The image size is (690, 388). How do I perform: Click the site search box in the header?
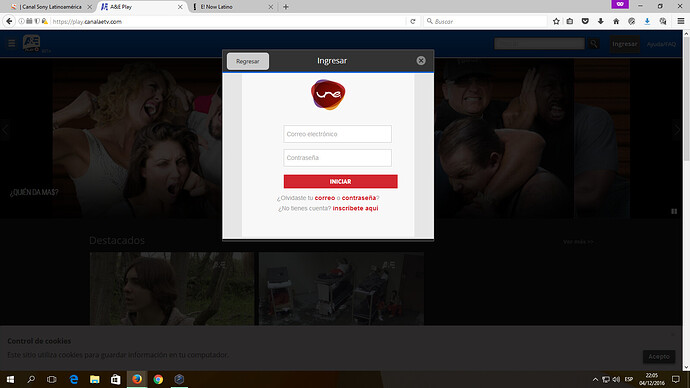[x=539, y=44]
